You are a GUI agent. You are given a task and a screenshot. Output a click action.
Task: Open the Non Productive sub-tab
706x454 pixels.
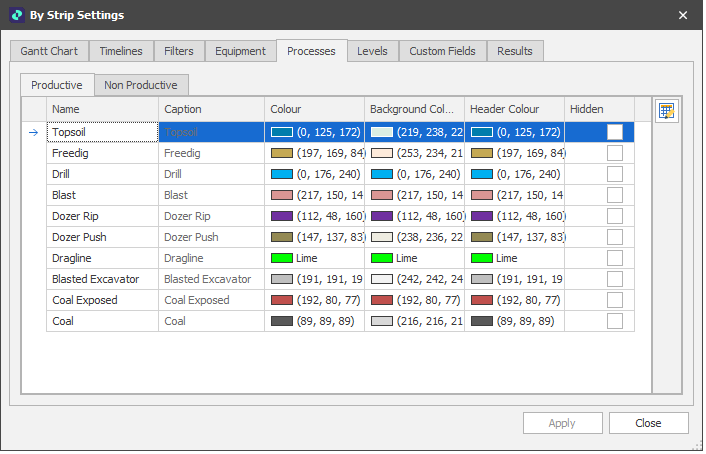[141, 85]
